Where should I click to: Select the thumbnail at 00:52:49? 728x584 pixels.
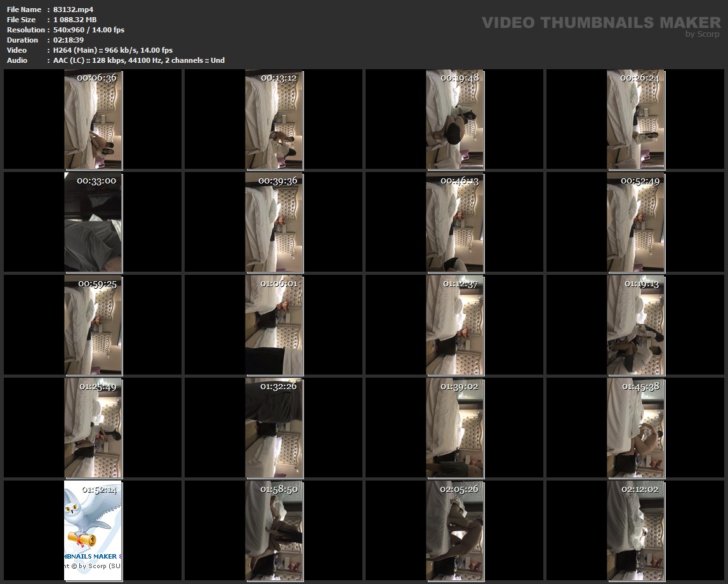click(636, 222)
